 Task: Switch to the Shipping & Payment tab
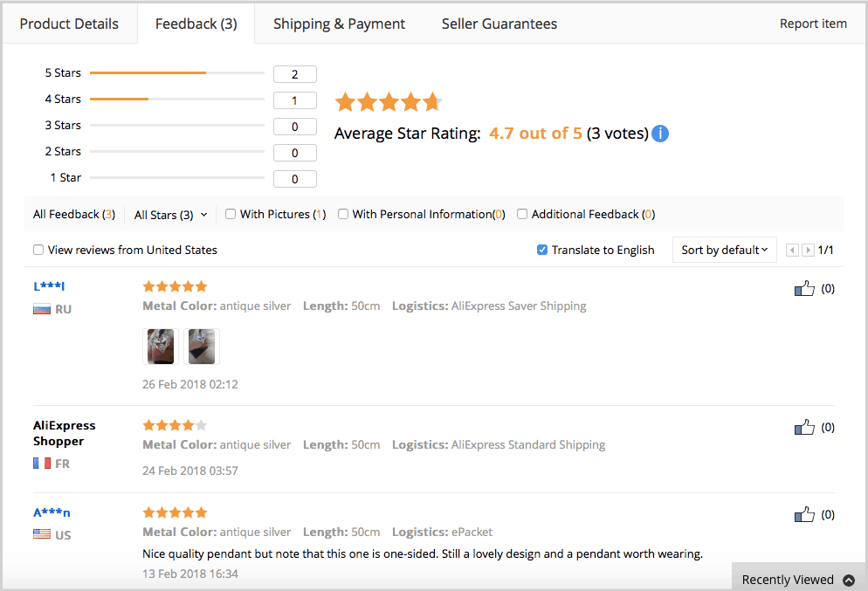[339, 24]
